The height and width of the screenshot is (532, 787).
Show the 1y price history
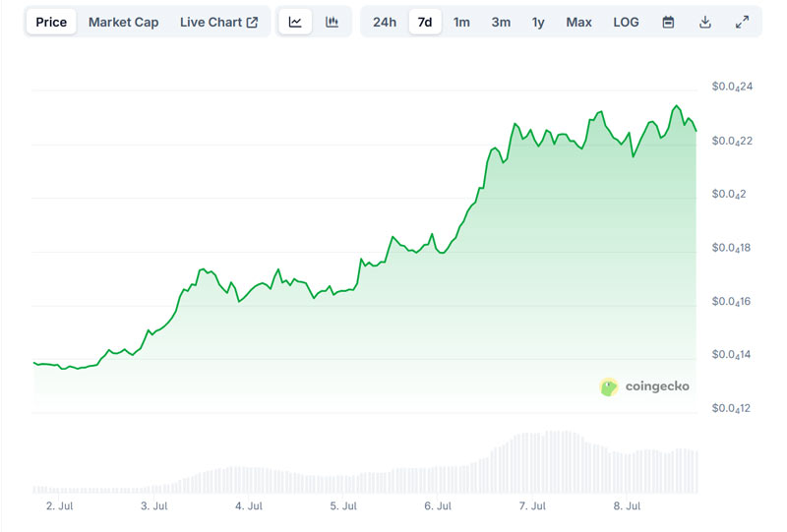pos(538,22)
